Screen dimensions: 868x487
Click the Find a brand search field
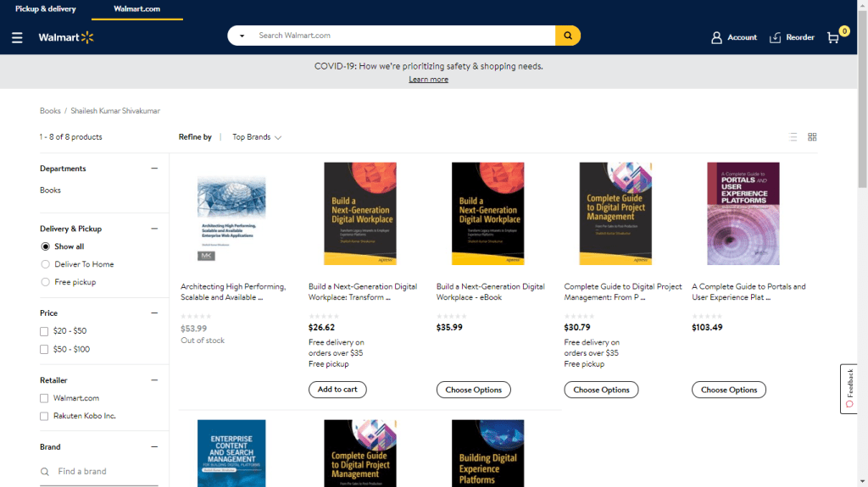click(100, 471)
